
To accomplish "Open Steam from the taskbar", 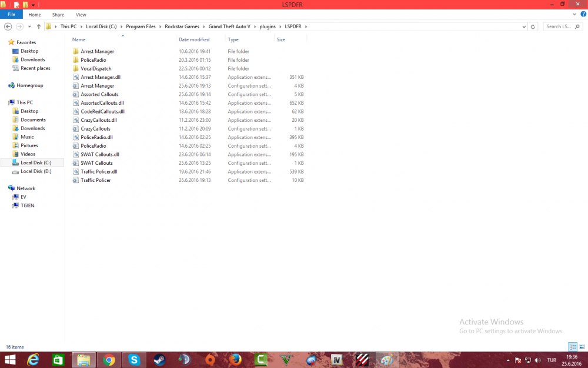I will tap(159, 360).
